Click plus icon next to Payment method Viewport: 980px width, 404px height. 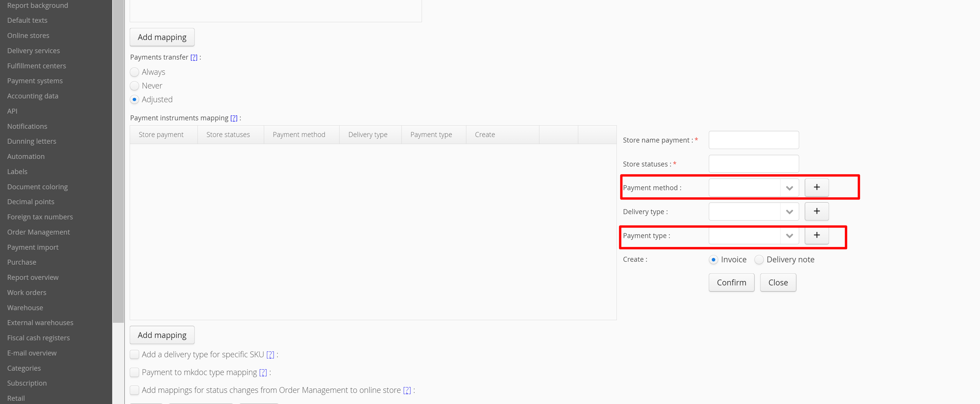click(816, 187)
